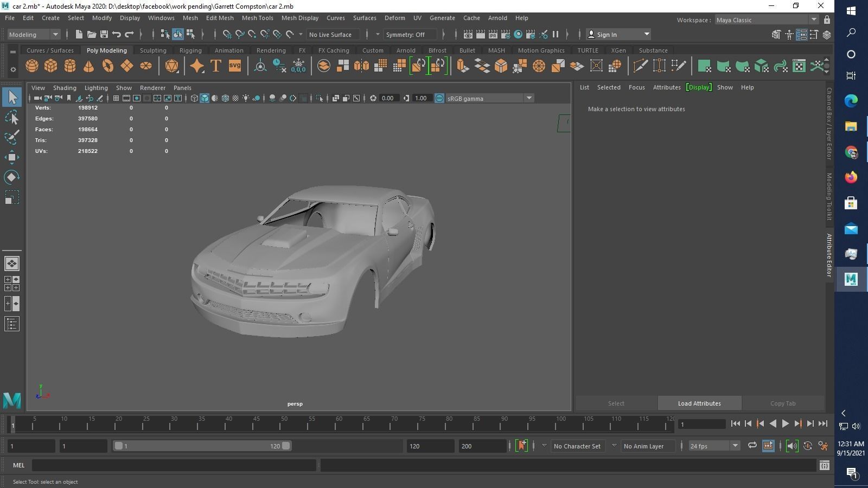Click the Open Scene folder icon
The width and height of the screenshot is (868, 488).
coord(92,34)
